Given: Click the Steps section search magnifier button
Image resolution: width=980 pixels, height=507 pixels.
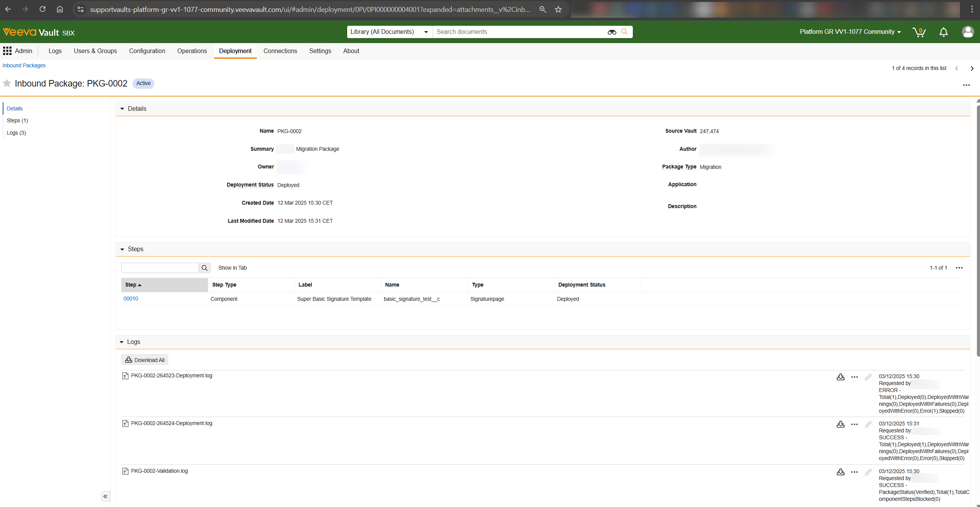Looking at the screenshot, I should (x=204, y=268).
